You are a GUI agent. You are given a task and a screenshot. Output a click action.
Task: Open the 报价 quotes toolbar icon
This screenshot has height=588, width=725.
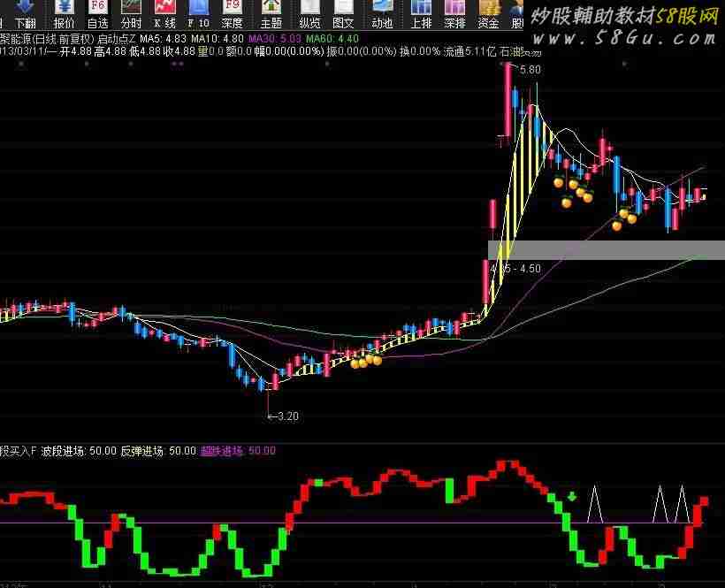point(64,14)
